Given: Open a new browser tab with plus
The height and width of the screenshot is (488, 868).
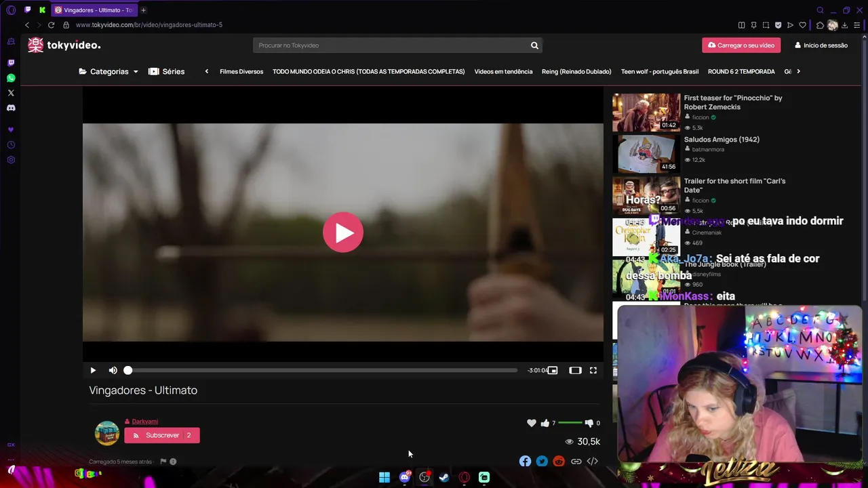Looking at the screenshot, I should (143, 10).
